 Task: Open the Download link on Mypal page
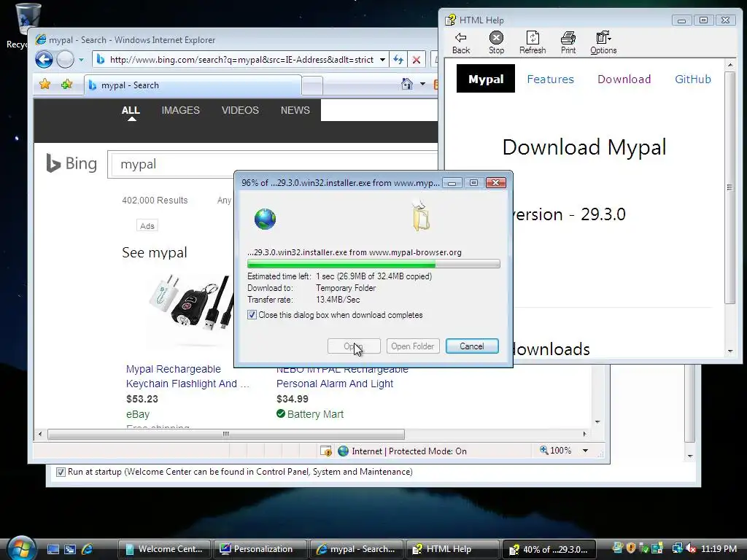(x=624, y=79)
